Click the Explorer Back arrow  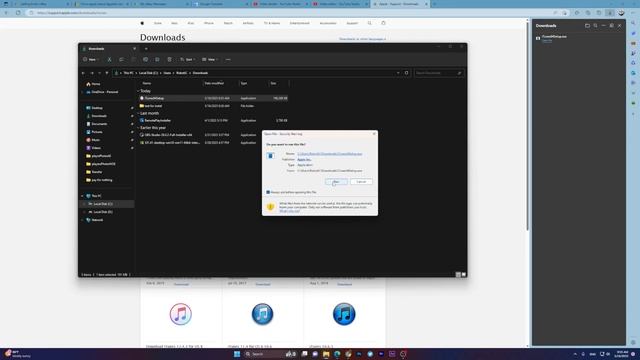click(x=83, y=73)
